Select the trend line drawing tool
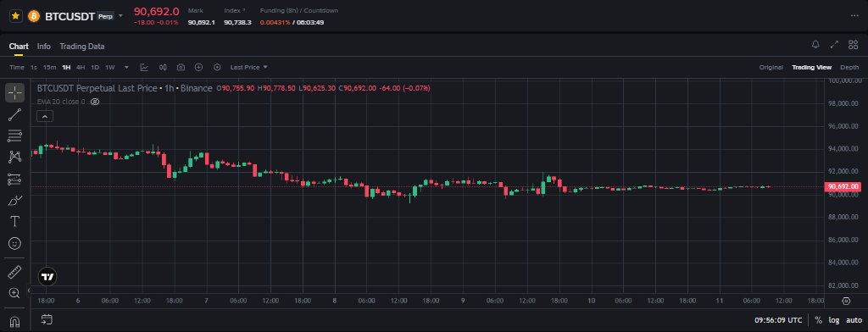 tap(15, 114)
